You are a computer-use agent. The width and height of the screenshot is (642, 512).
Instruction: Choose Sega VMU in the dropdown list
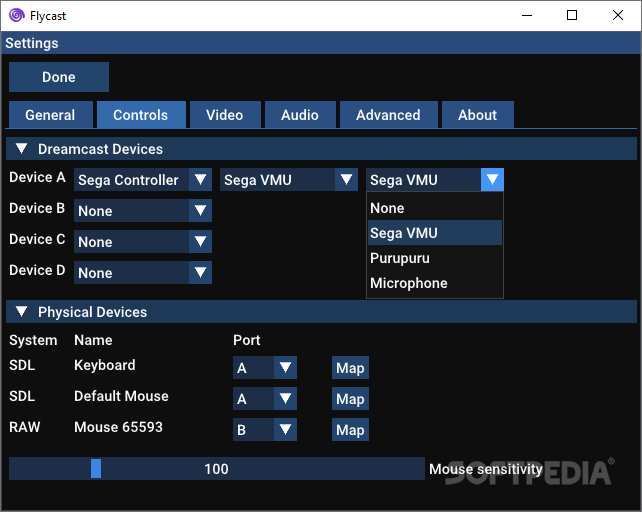pyautogui.click(x=435, y=233)
